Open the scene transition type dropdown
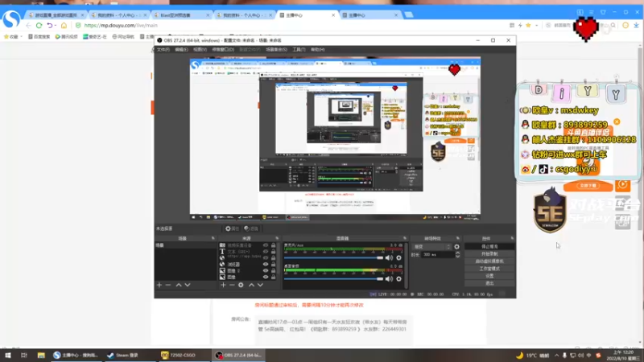The height and width of the screenshot is (362, 644). (x=431, y=247)
